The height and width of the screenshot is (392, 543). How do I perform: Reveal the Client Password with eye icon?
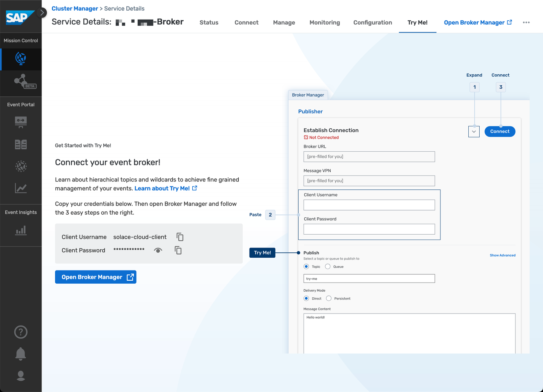[158, 250]
